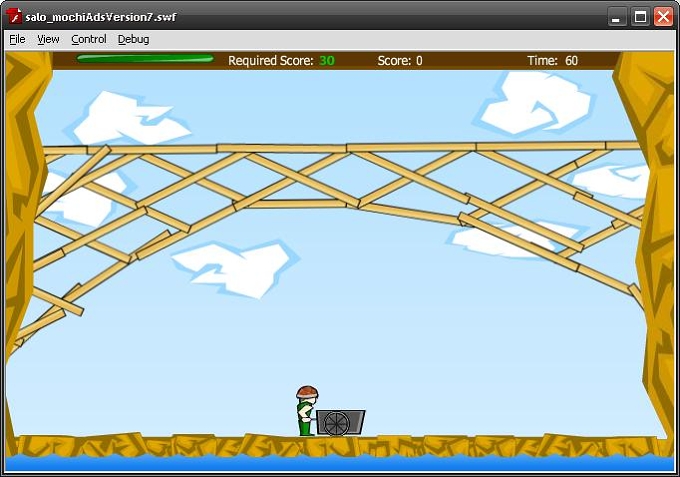Open the View menu
This screenshot has width=680, height=477.
coord(48,39)
